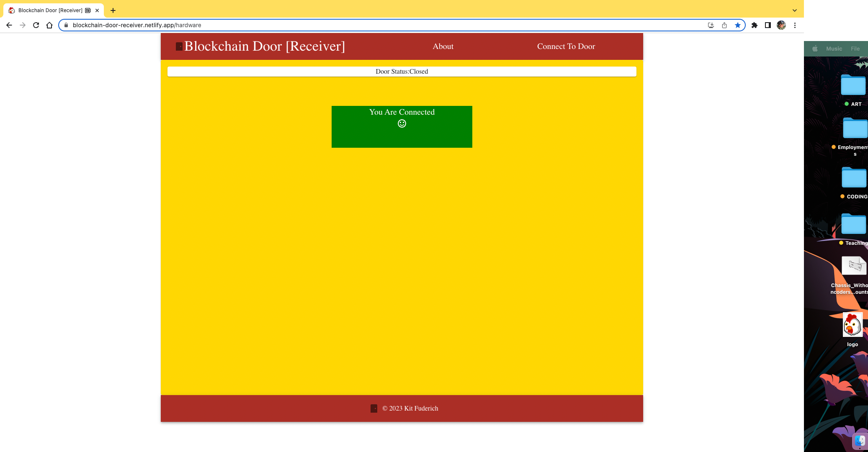Open a new browser tab
This screenshot has width=868, height=452.
[113, 10]
